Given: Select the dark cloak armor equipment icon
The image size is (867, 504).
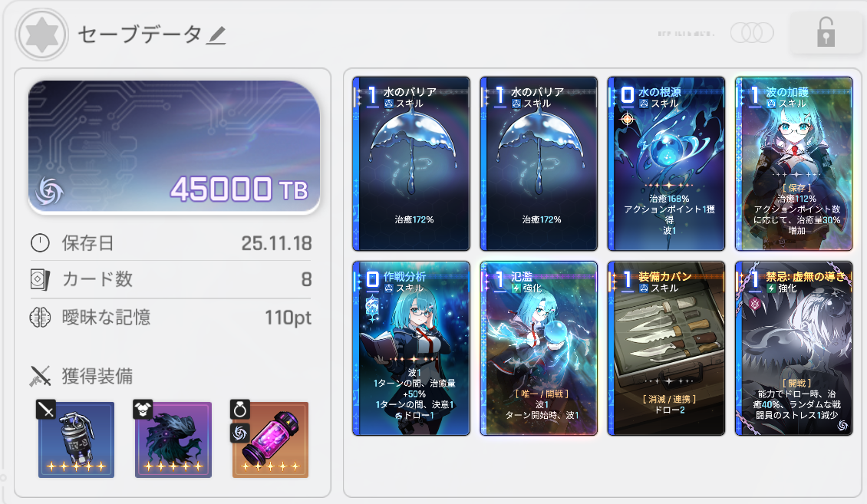Looking at the screenshot, I should point(173,440).
